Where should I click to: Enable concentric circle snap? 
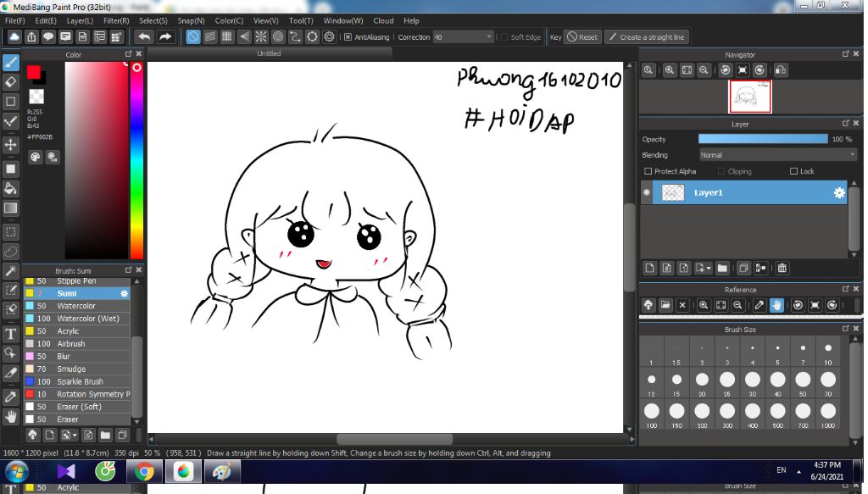(x=278, y=37)
